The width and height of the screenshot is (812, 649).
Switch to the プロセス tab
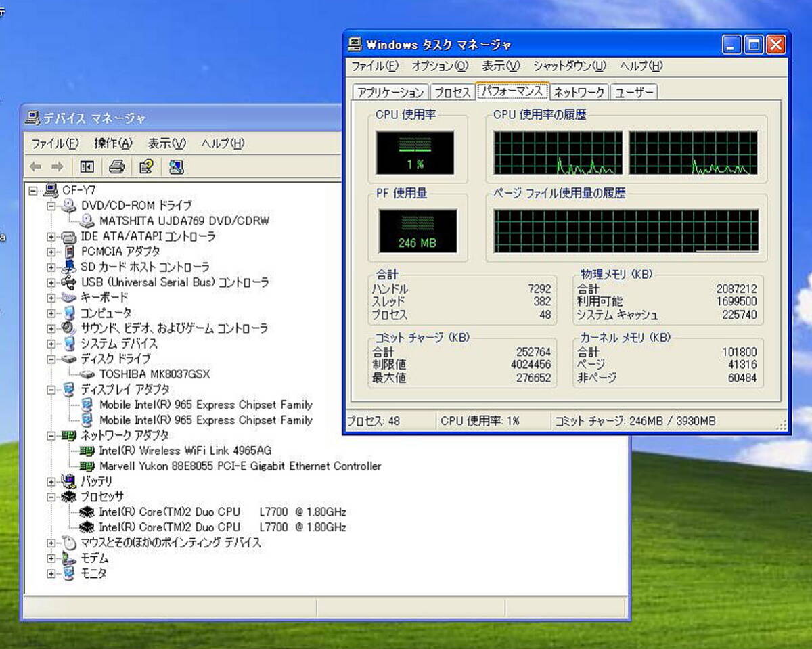(452, 93)
